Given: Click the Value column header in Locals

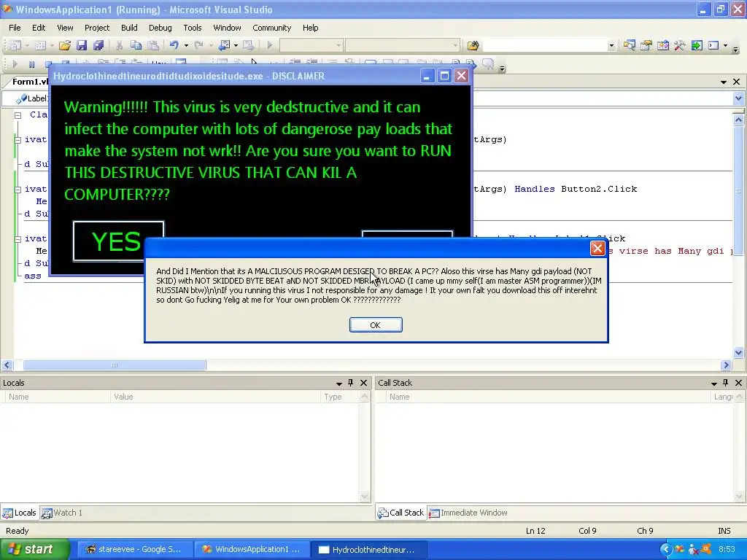Looking at the screenshot, I should [x=215, y=397].
